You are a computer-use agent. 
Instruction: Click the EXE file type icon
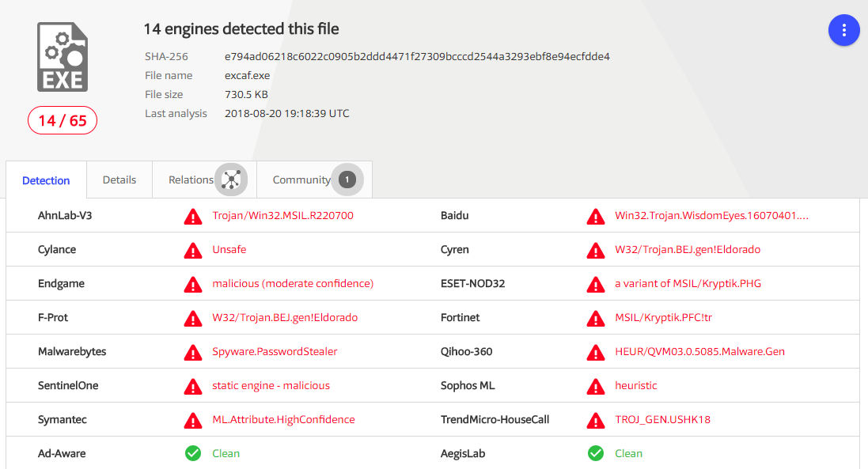coord(63,57)
